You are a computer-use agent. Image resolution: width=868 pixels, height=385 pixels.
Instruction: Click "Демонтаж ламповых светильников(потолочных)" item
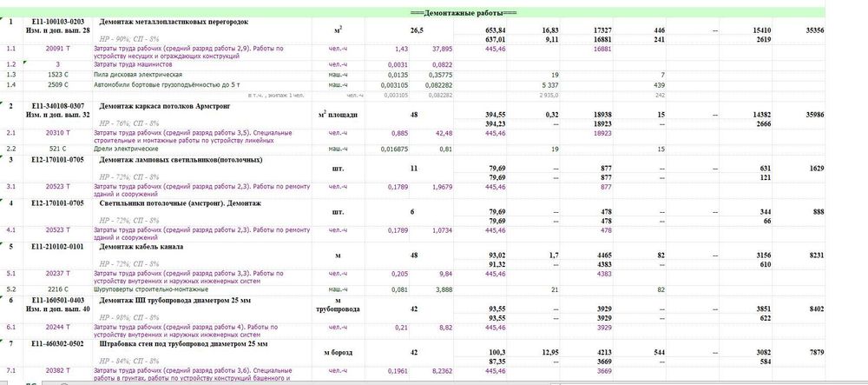click(x=181, y=160)
